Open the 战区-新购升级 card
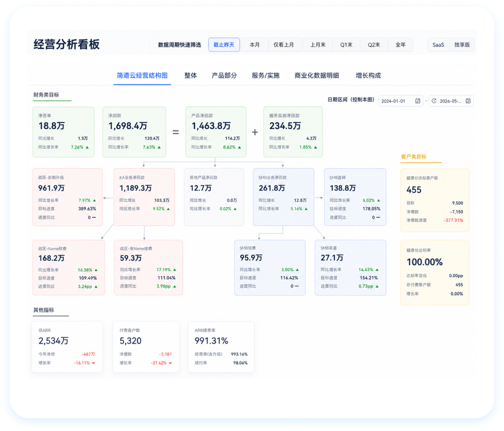 tap(67, 197)
